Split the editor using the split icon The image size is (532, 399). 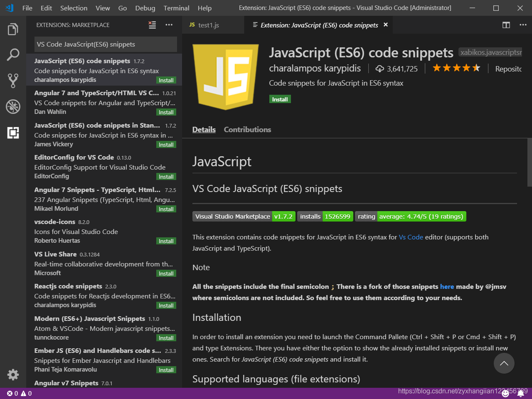tap(506, 25)
